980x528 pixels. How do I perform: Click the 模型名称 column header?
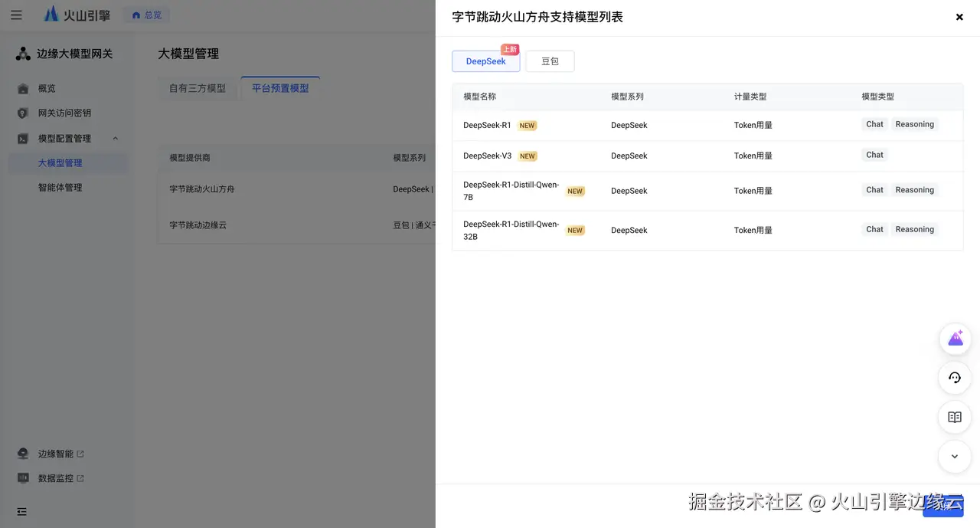pos(479,97)
